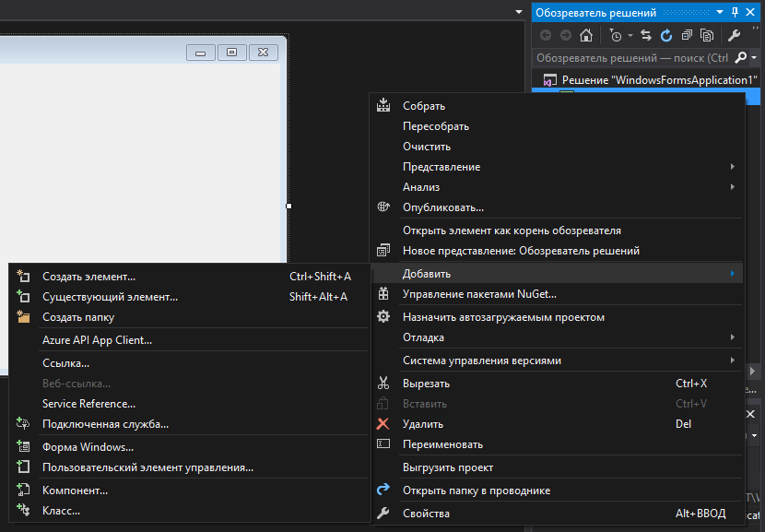765x532 pixels.
Task: Choose Управление пакетами NuGet... entry
Action: coord(479,294)
